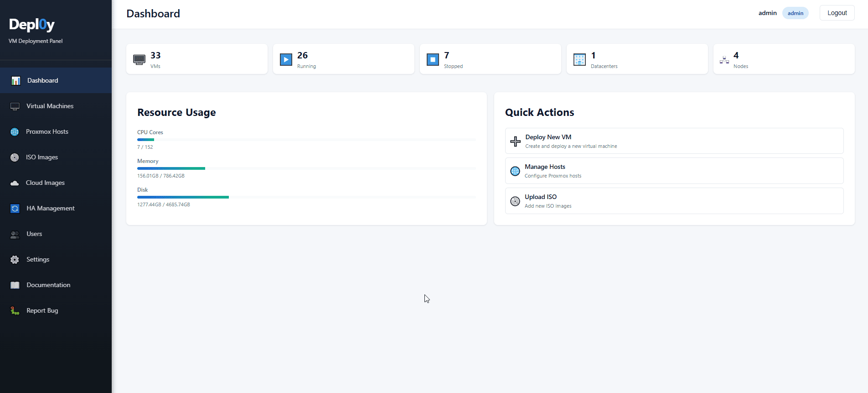Click the globe icon beside Manage Hosts
This screenshot has height=393, width=868.
(x=515, y=171)
